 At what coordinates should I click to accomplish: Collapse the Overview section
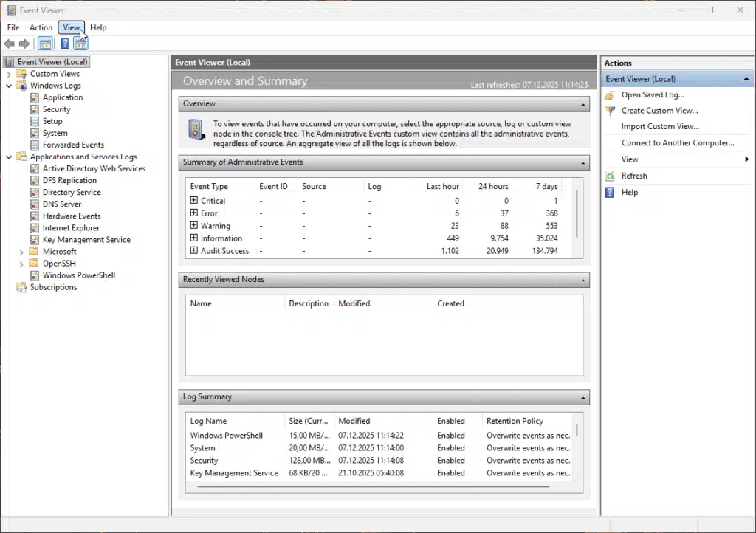[583, 103]
